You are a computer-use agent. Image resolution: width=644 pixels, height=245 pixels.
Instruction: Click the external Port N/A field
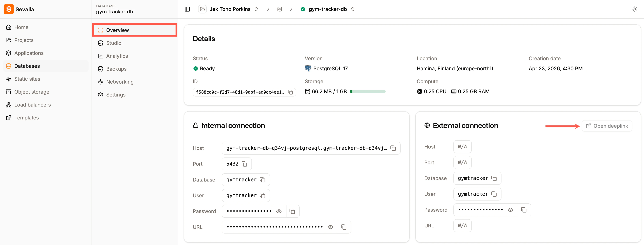(462, 162)
